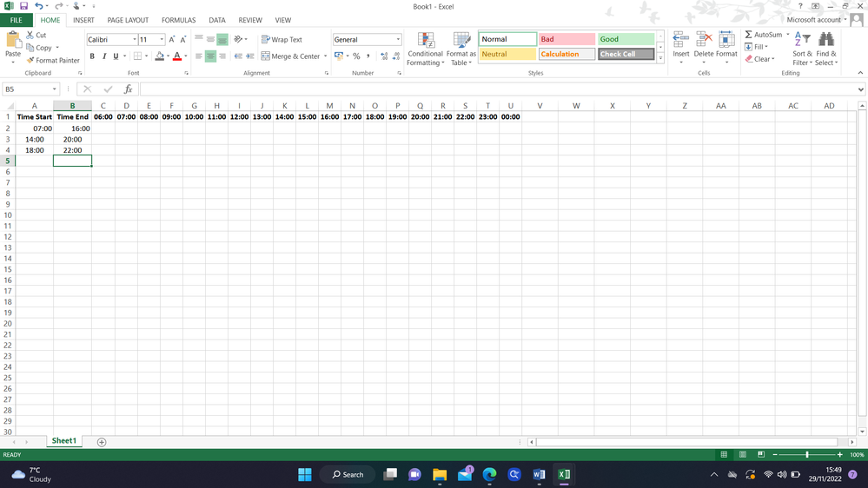
Task: Switch to the INSERT tab
Action: 83,20
